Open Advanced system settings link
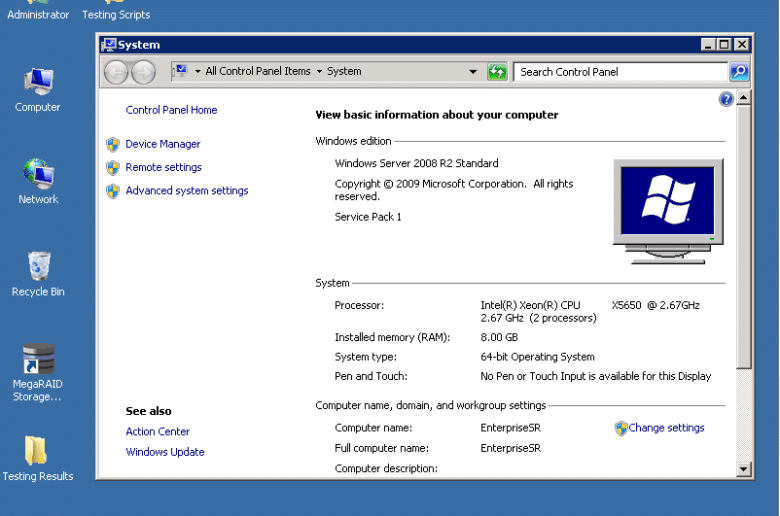 [187, 191]
